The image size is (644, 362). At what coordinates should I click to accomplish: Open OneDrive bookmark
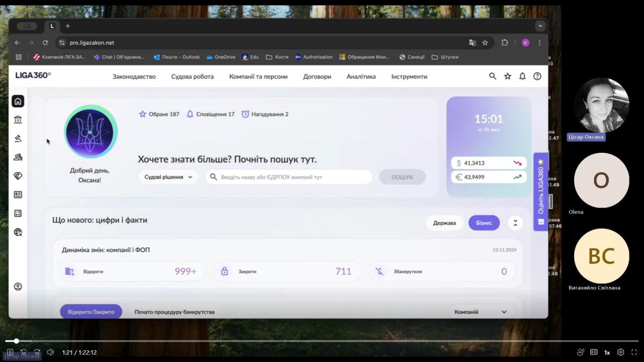pos(221,57)
